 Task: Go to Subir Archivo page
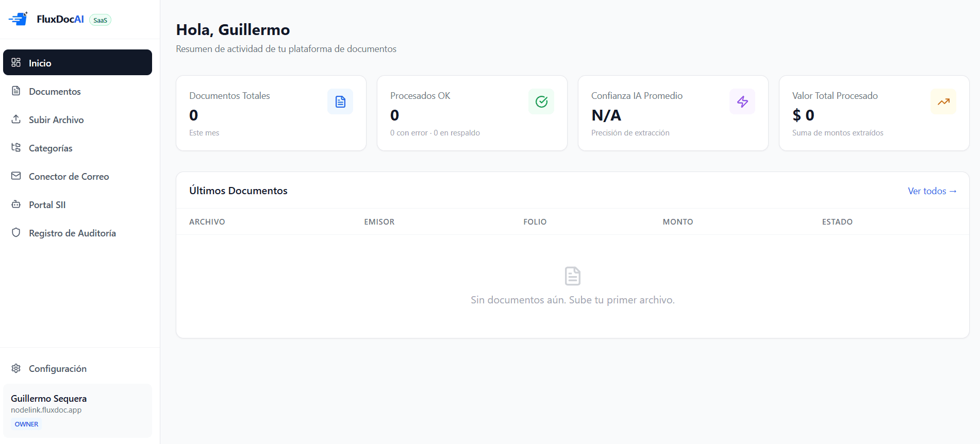pyautogui.click(x=77, y=119)
